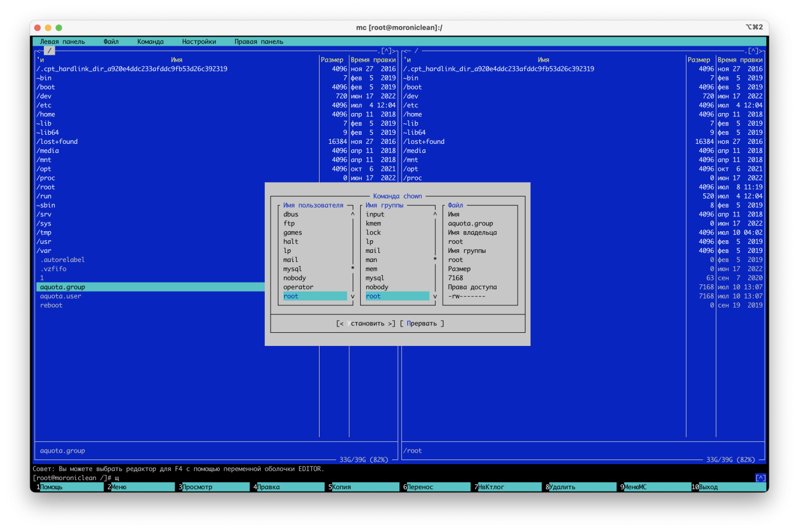Screen dimensions: 799x532
Task: Select group input in group list
Action: pyautogui.click(x=375, y=215)
